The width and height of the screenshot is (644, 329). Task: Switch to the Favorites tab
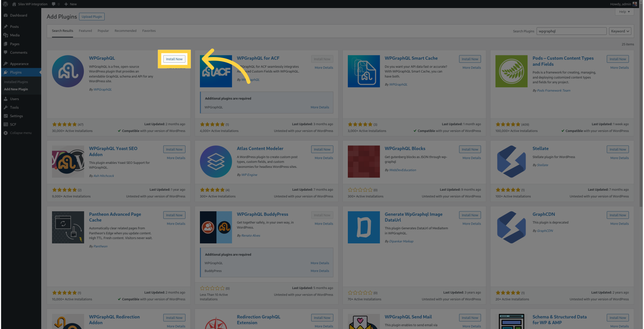pos(149,31)
